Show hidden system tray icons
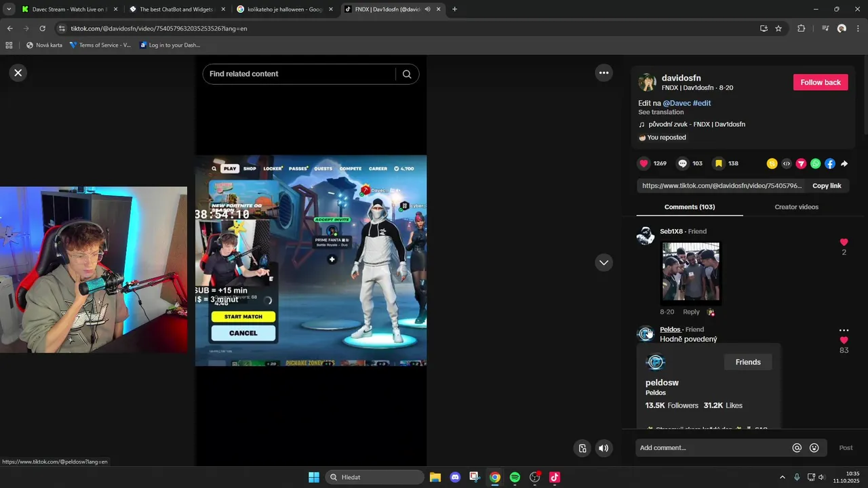This screenshot has height=488, width=868. point(782,477)
